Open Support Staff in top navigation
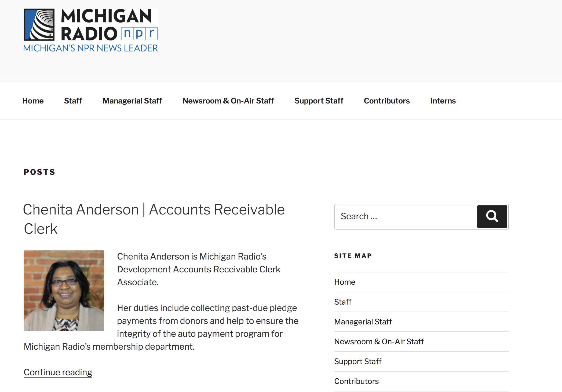 pos(319,101)
